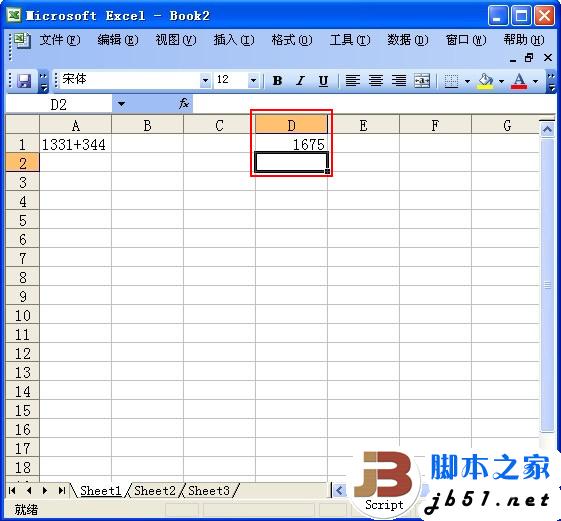
Task: Expand the Name Box dropdown arrow
Action: point(121,104)
